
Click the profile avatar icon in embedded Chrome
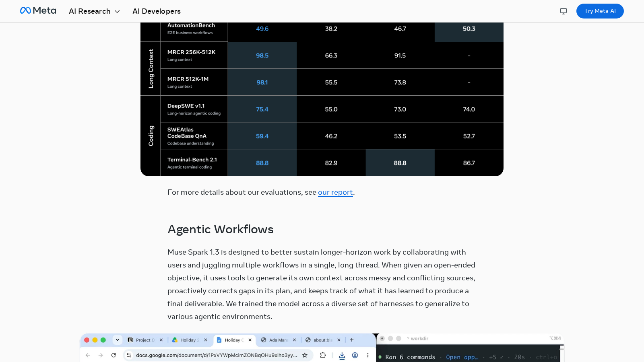pyautogui.click(x=355, y=355)
